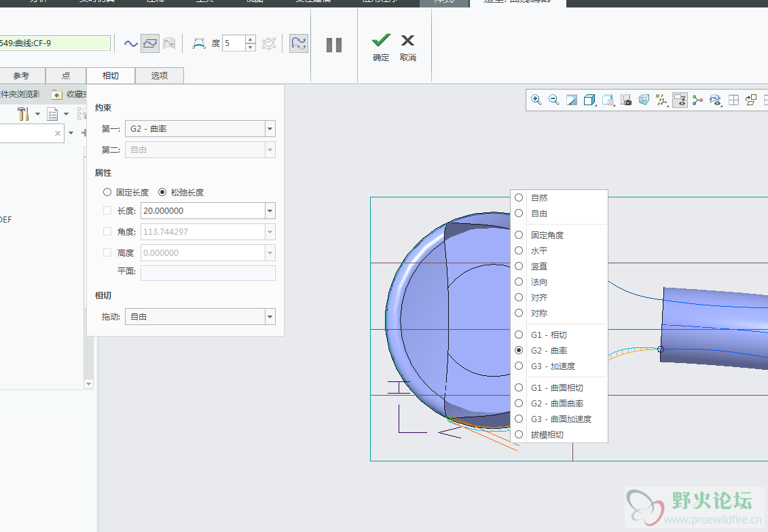Zoom in on the graphics view
This screenshot has height=532, width=768.
pos(536,100)
